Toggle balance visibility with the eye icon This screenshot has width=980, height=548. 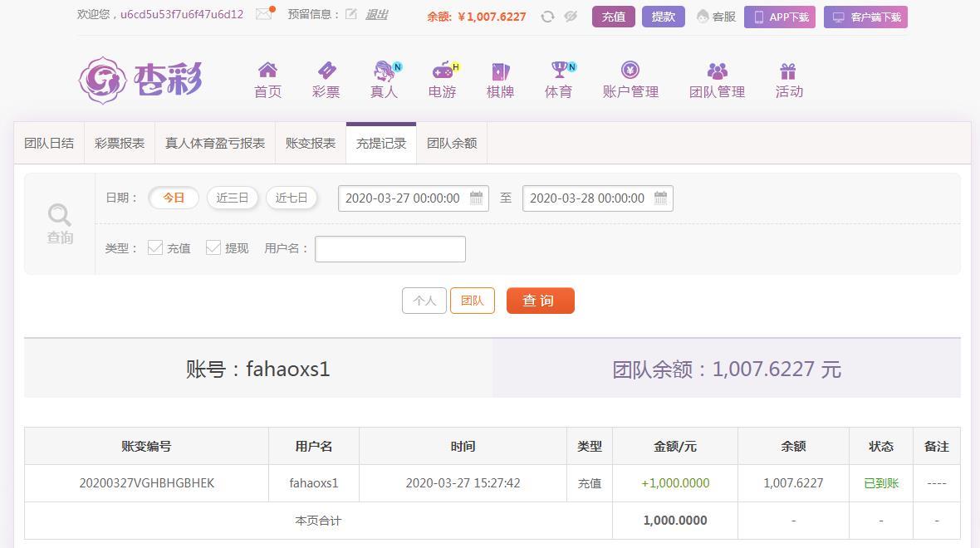571,17
